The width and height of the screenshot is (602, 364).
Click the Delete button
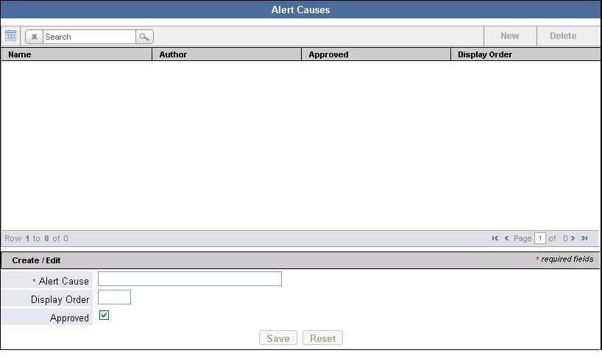[563, 36]
